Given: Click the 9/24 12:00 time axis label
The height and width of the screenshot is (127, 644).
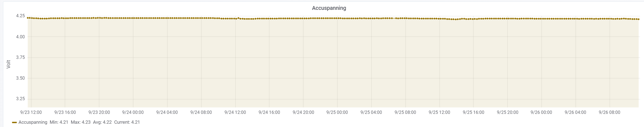Looking at the screenshot, I should click(235, 112).
